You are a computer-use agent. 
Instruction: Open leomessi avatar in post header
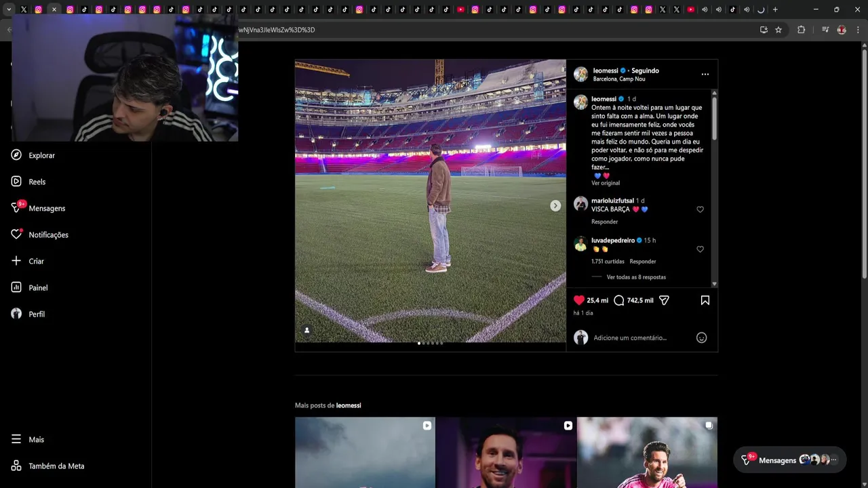coord(581,75)
